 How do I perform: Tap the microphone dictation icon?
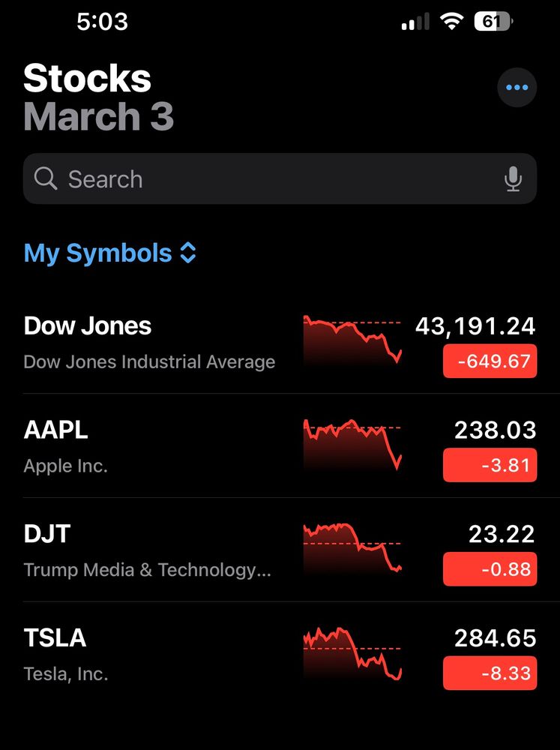point(513,179)
